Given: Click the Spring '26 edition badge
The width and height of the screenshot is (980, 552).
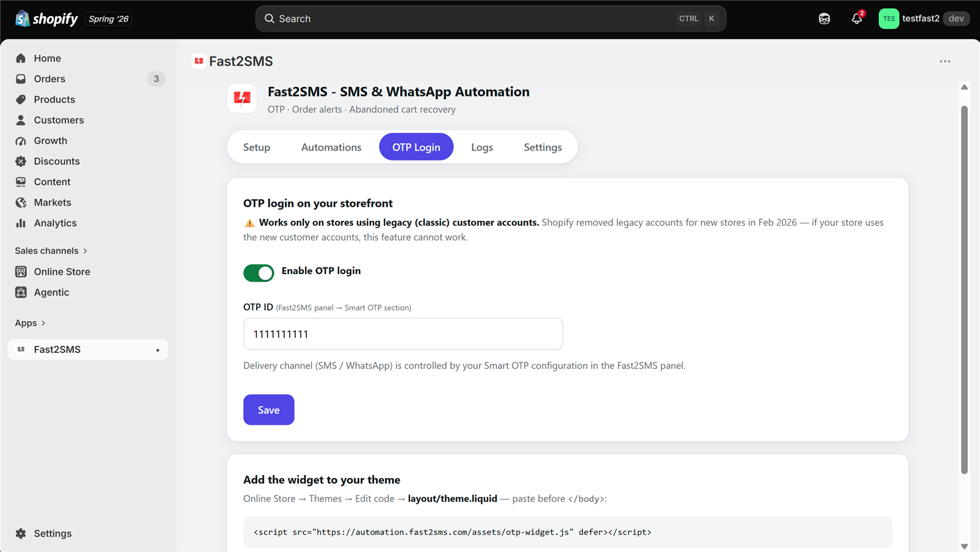Looking at the screenshot, I should (x=108, y=19).
